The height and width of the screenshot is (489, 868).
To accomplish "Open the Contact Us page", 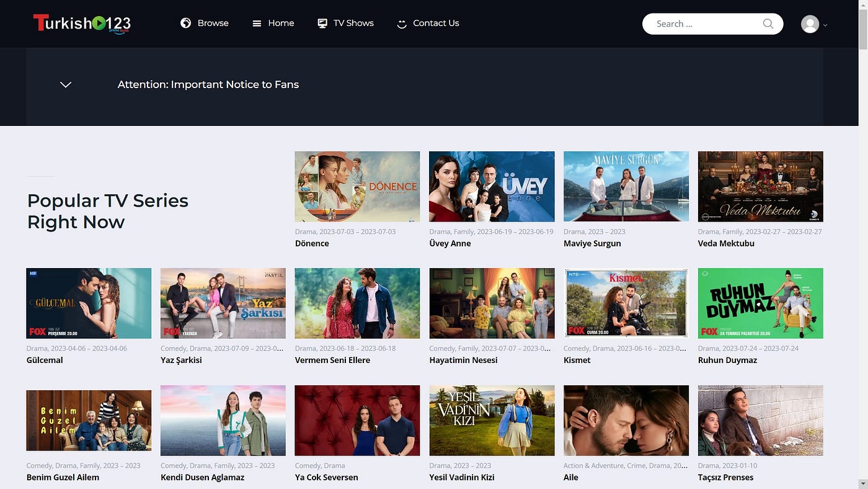I will pos(436,23).
